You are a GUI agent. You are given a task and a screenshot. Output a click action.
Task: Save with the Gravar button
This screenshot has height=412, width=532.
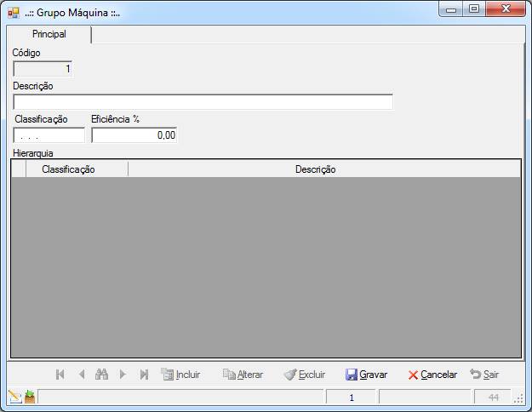coord(366,375)
